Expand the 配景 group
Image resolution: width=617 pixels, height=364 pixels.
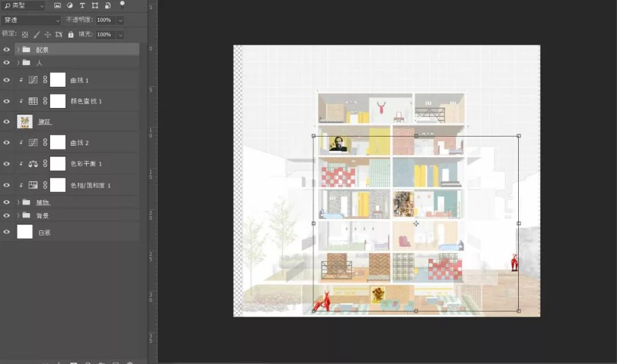tap(18, 50)
